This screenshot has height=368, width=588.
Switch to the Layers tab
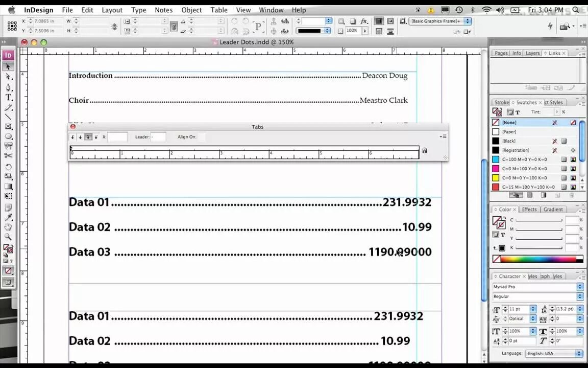(x=532, y=53)
